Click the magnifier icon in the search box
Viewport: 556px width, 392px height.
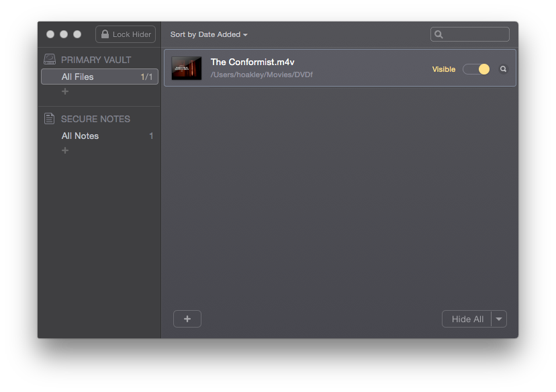[x=439, y=34]
